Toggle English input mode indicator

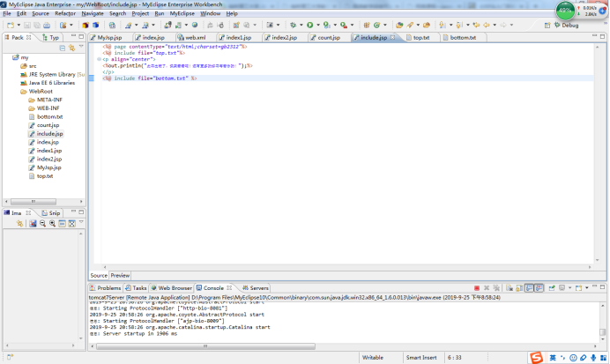pos(553,358)
